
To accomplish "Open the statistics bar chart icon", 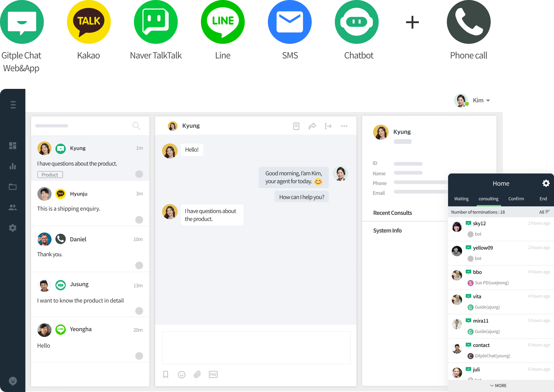I will click(13, 166).
